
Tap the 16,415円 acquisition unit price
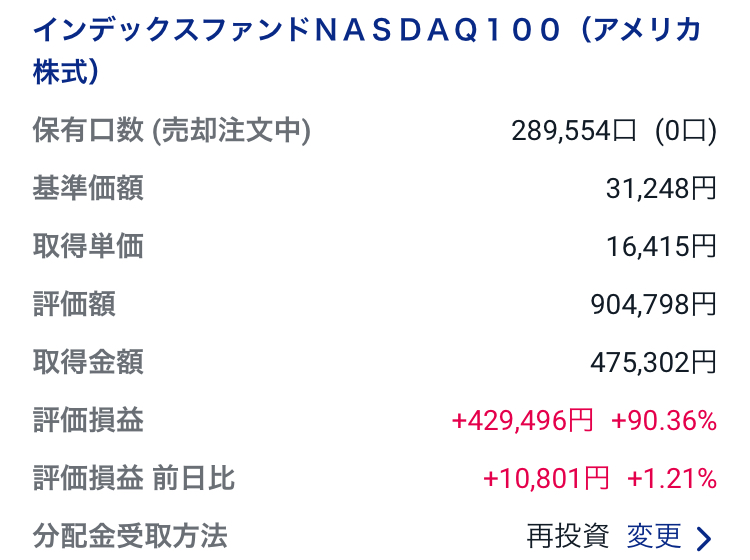tap(661, 246)
